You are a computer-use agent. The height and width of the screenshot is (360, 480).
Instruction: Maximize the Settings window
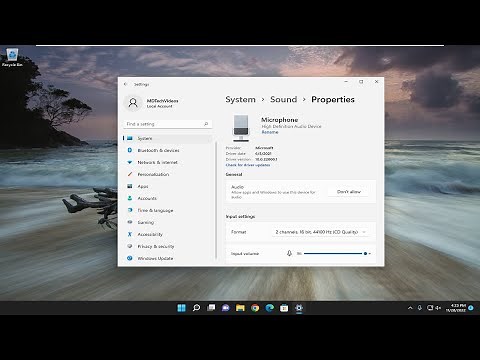361,82
